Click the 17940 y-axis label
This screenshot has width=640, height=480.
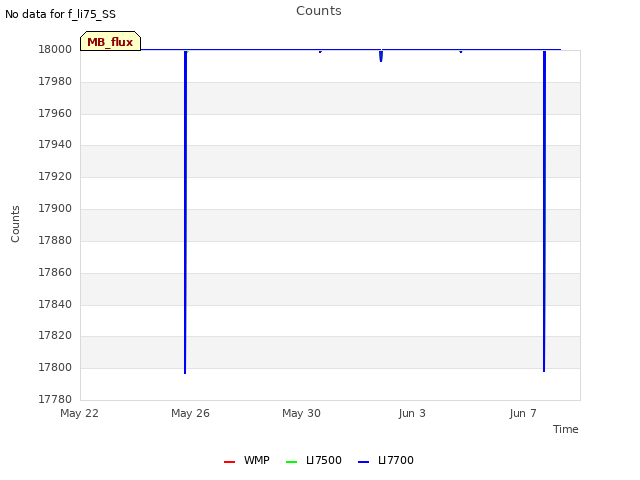click(x=55, y=144)
